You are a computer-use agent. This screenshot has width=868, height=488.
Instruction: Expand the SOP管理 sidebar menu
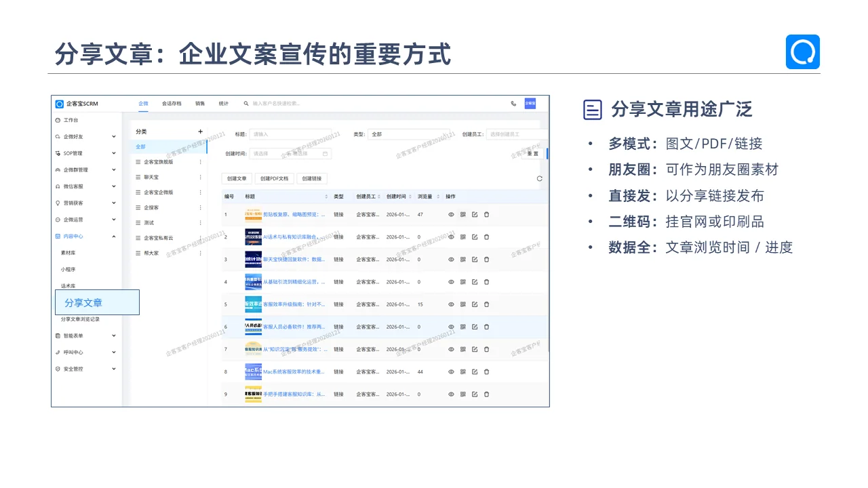[86, 153]
